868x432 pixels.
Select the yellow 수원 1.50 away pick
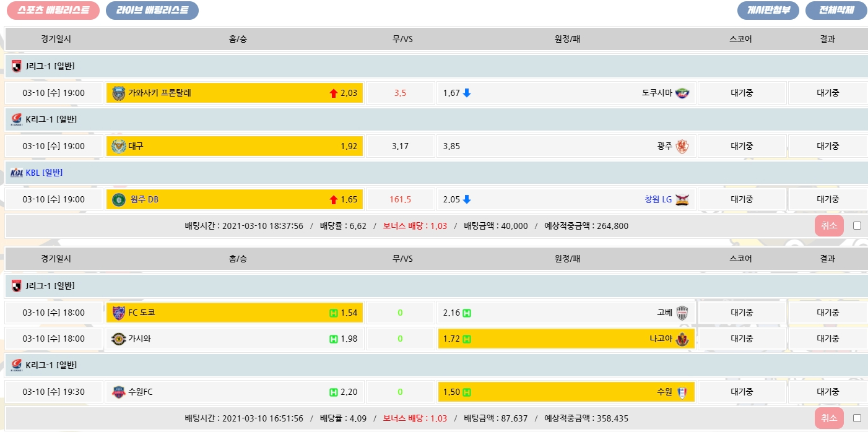click(x=566, y=392)
